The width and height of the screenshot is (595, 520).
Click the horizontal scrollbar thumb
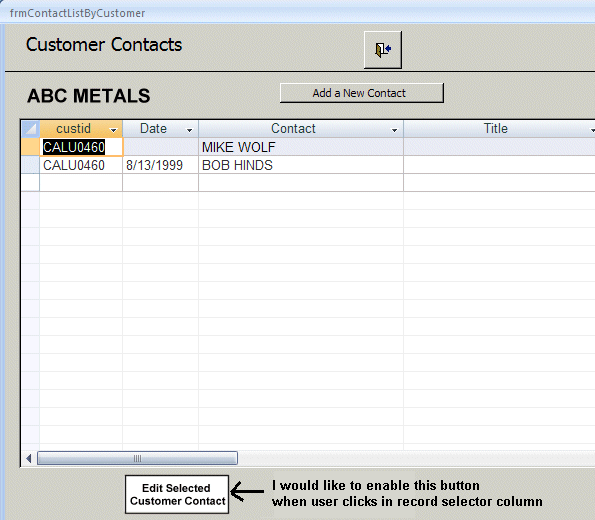click(x=137, y=458)
